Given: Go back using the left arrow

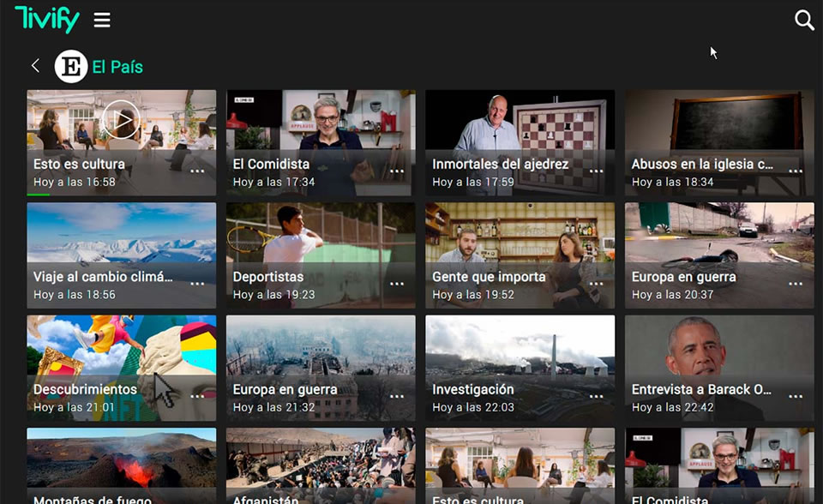Looking at the screenshot, I should 35,66.
